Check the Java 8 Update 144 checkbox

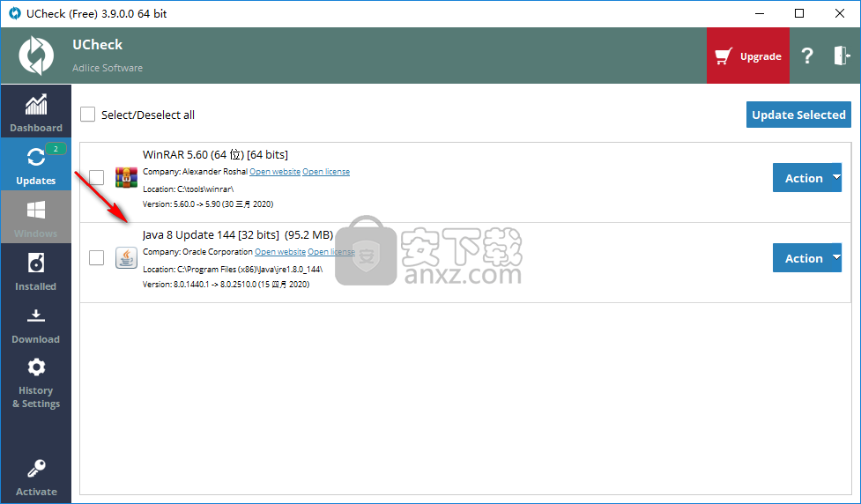tap(97, 257)
